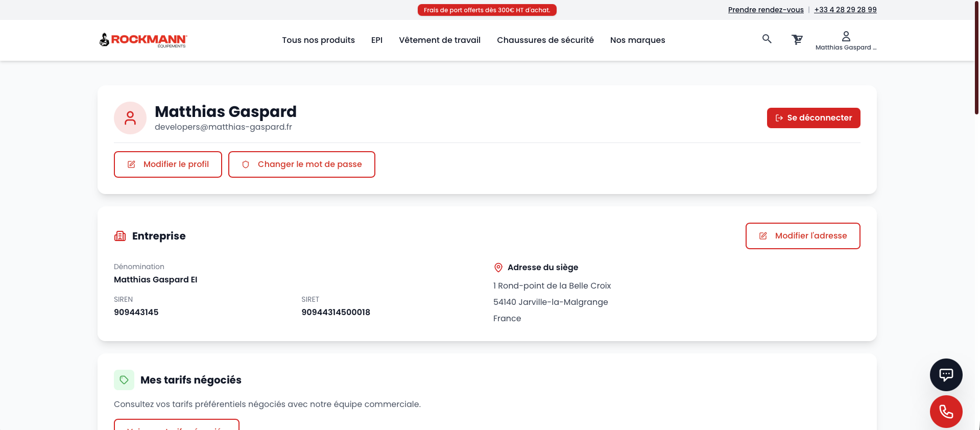Open Vêtement de travail menu
980x430 pixels.
[440, 40]
